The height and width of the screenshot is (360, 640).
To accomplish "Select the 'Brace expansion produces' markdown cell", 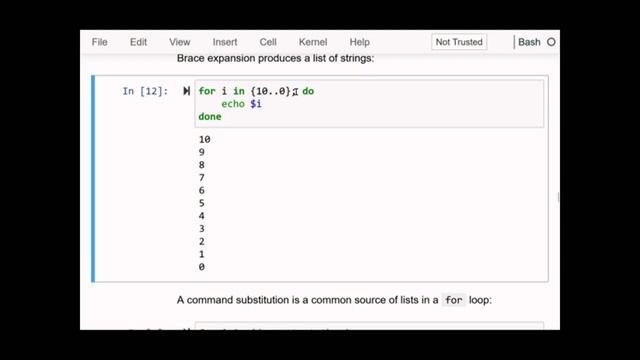I will tap(276, 58).
